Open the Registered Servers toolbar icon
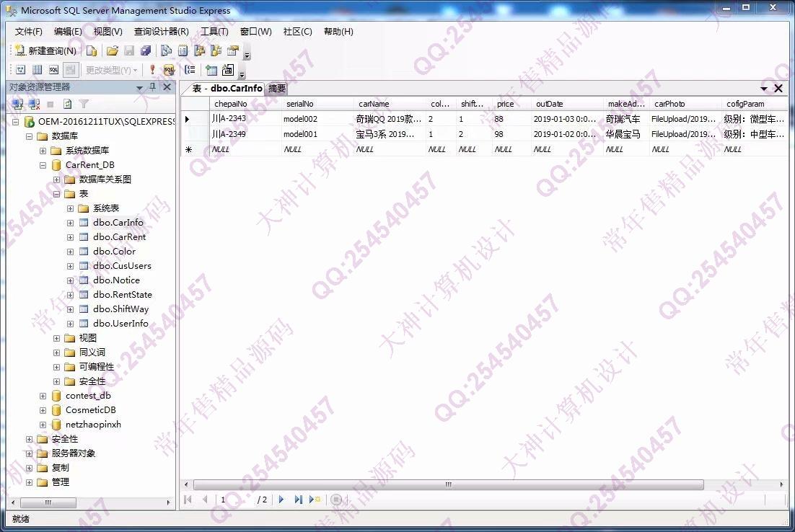This screenshot has width=795, height=532. tap(167, 50)
